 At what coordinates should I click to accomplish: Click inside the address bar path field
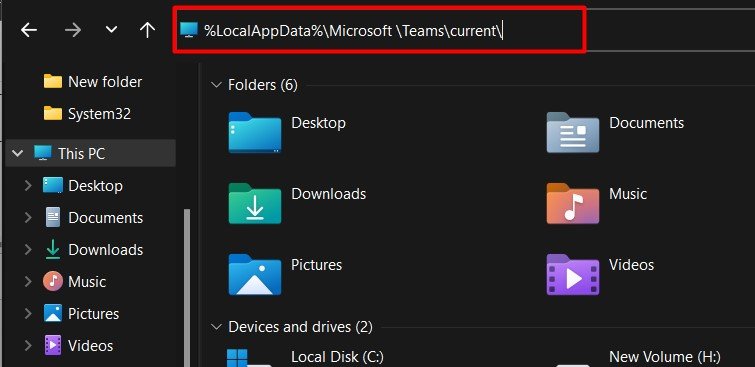pos(379,30)
